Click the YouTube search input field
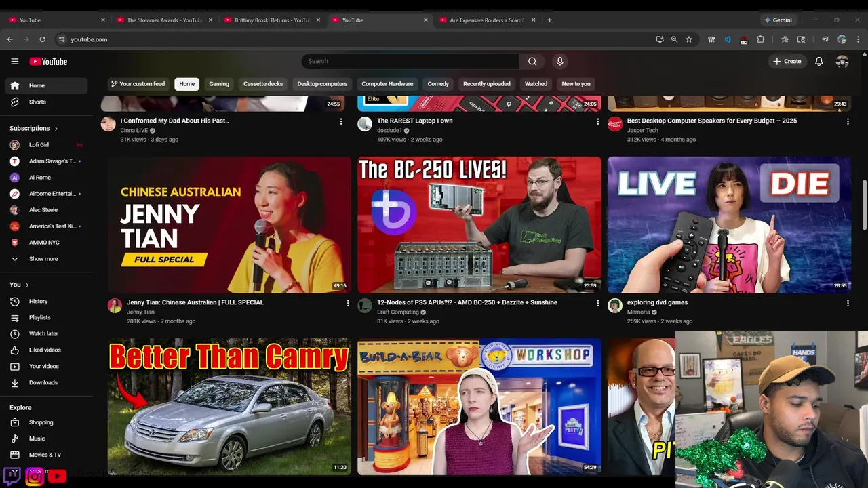This screenshot has width=868, height=488. pos(410,62)
